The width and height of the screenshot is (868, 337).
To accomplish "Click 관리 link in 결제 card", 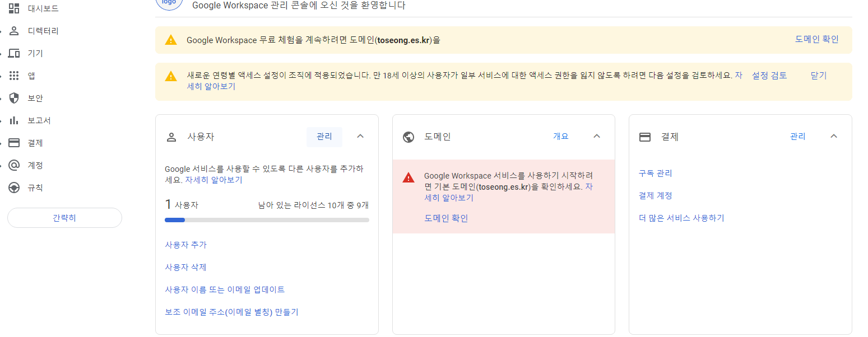I will coord(797,136).
